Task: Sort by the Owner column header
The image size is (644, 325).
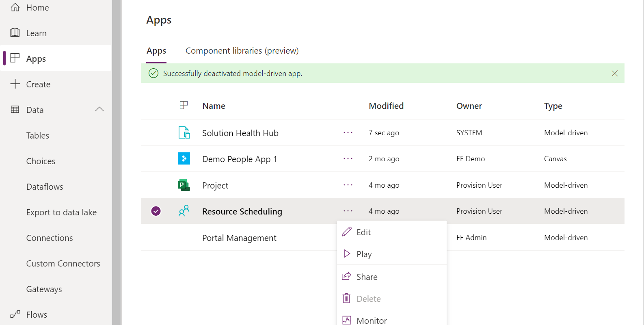Action: [x=469, y=106]
